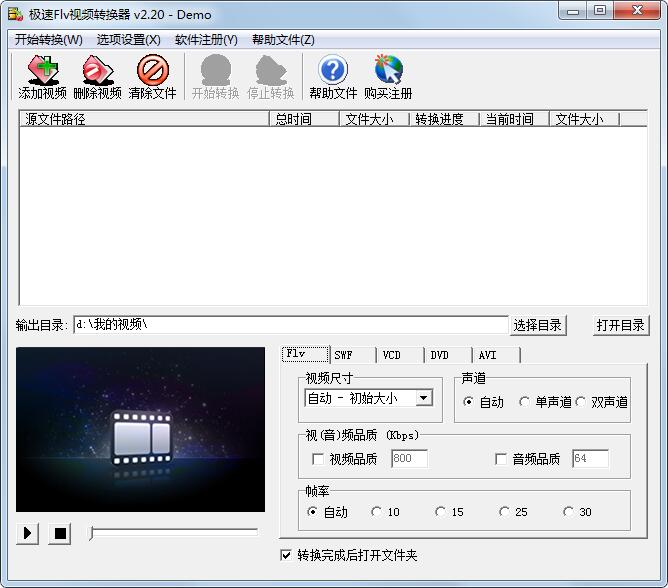Image resolution: width=668 pixels, height=588 pixels.
Task: Click the 输出目录 path field
Action: coord(291,325)
